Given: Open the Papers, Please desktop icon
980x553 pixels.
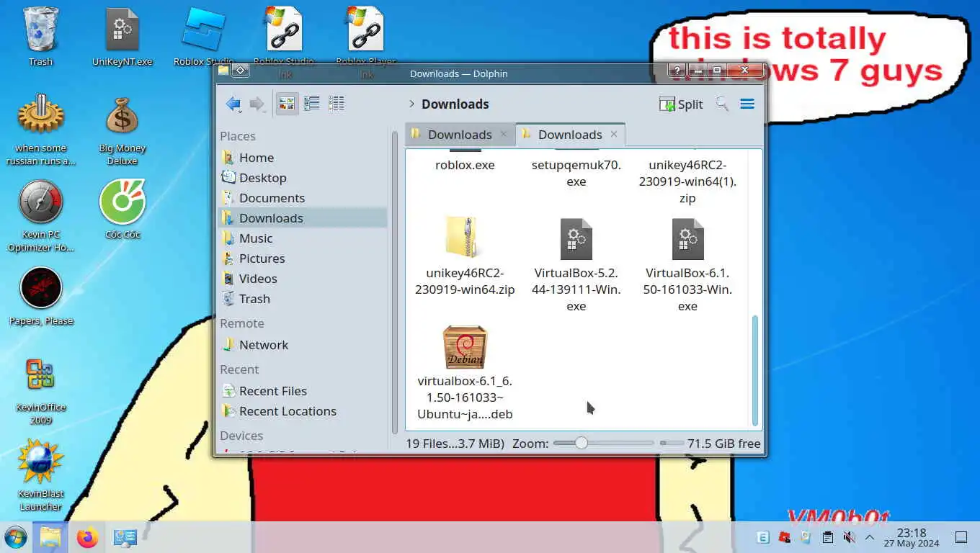Looking at the screenshot, I should pos(41,295).
